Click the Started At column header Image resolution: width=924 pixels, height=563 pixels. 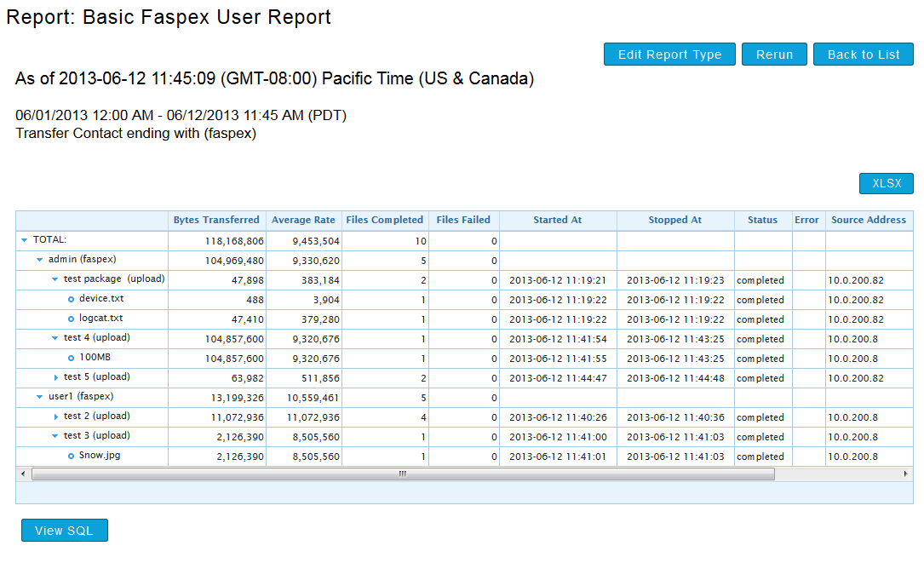coord(557,220)
